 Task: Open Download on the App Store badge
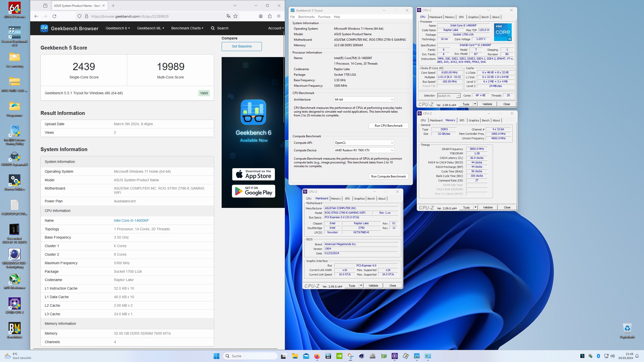253,174
